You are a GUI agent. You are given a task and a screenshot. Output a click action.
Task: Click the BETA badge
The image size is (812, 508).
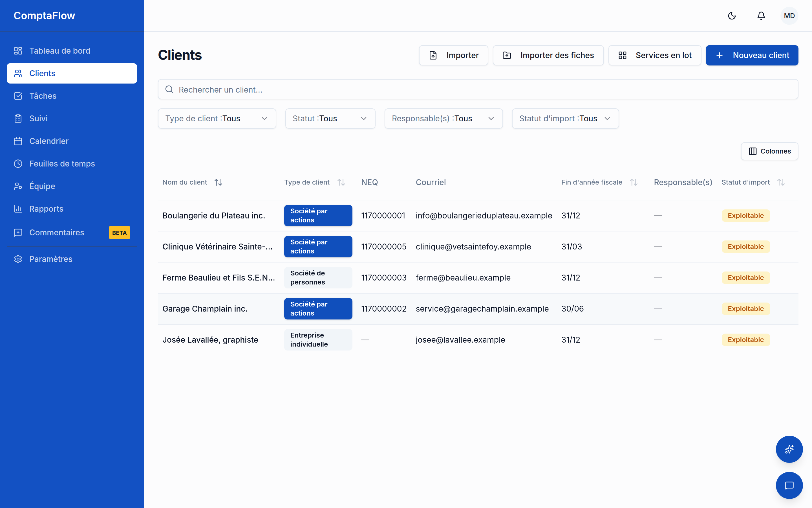[120, 233]
